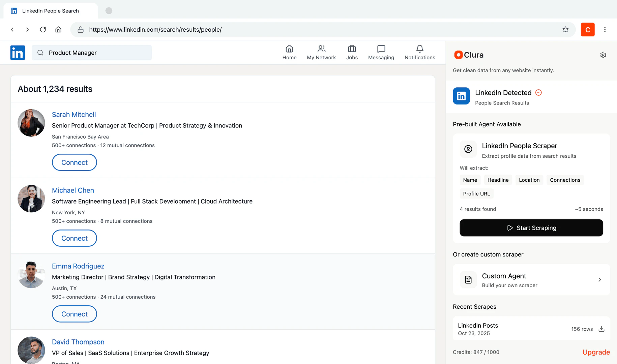Click the Clura extension icon in toolbar
Viewport: 617px width, 364px height.
587,30
